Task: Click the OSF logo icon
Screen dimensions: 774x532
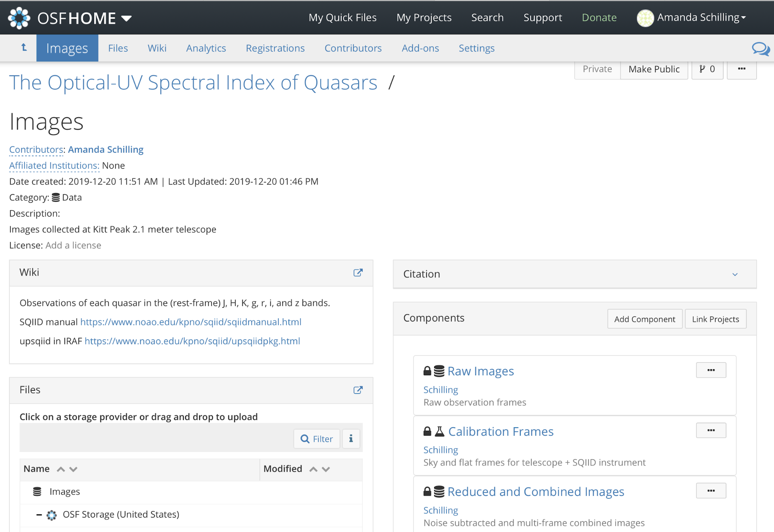Action: (x=19, y=18)
